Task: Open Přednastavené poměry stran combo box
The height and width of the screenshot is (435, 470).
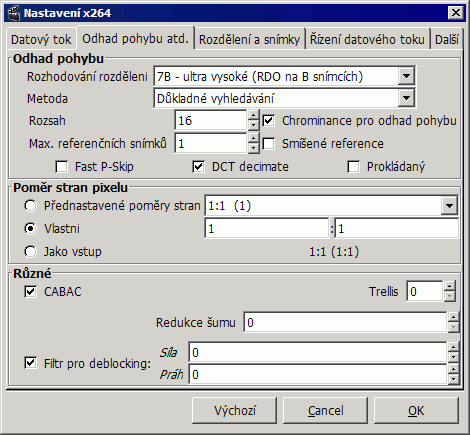Action: point(449,206)
